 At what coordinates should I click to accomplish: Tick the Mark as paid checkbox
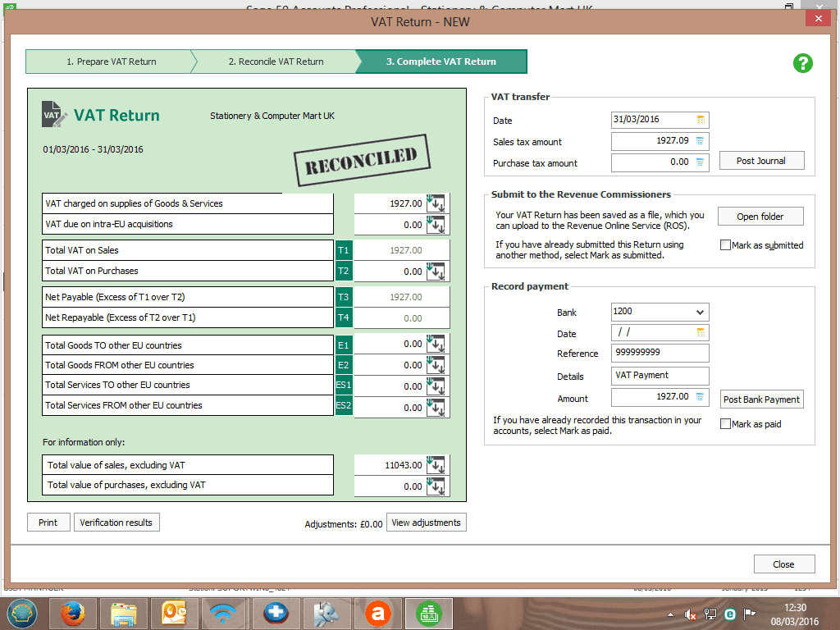(725, 424)
